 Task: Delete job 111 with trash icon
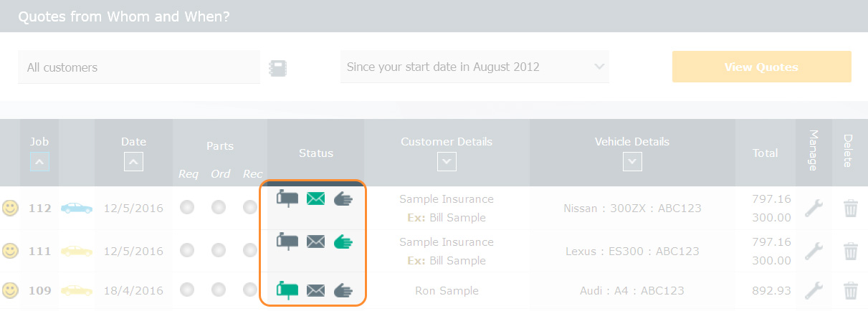pyautogui.click(x=851, y=252)
